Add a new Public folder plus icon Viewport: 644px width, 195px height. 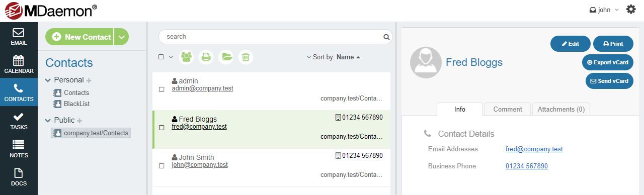pos(79,120)
